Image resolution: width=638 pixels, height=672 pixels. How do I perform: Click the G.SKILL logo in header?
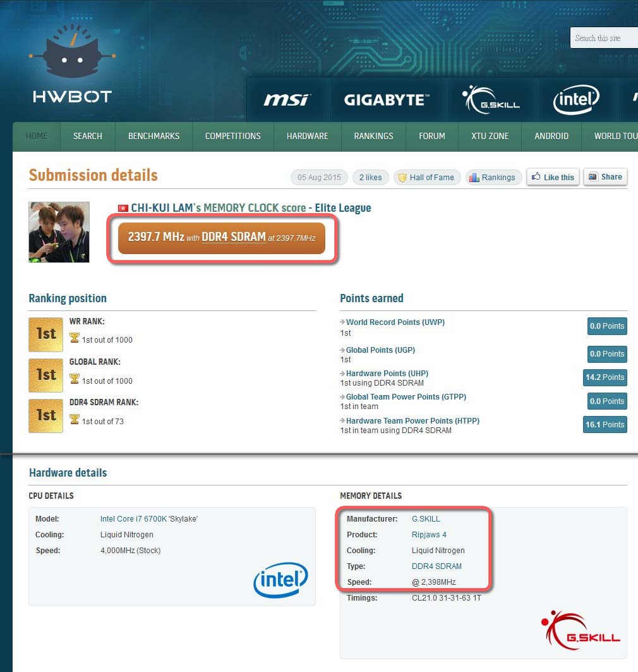click(491, 100)
